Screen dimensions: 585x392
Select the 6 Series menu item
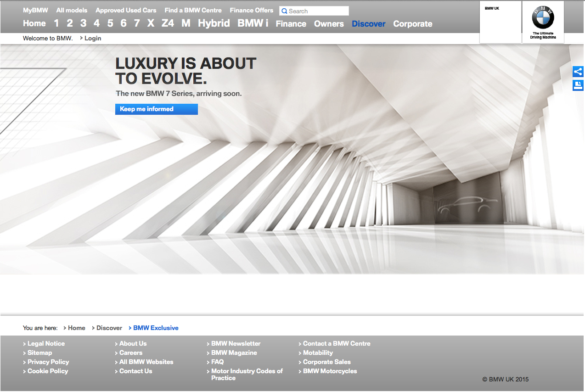(x=124, y=23)
